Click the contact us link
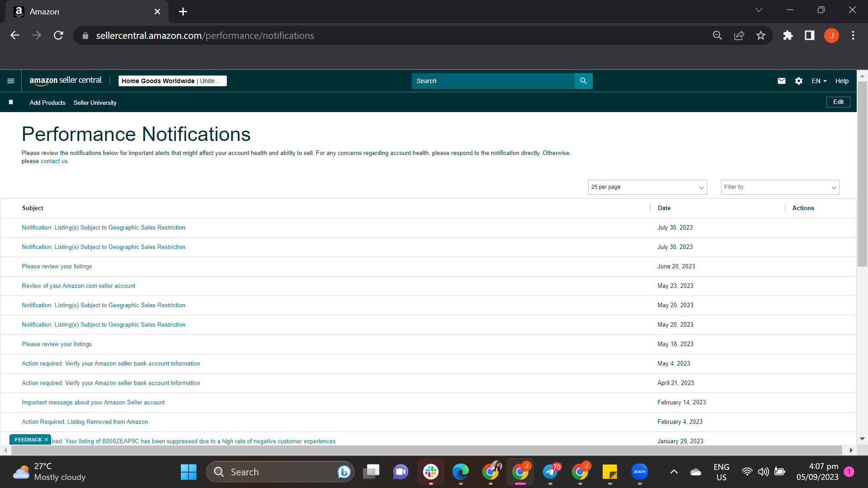Viewport: 868px width, 488px height. (54, 161)
